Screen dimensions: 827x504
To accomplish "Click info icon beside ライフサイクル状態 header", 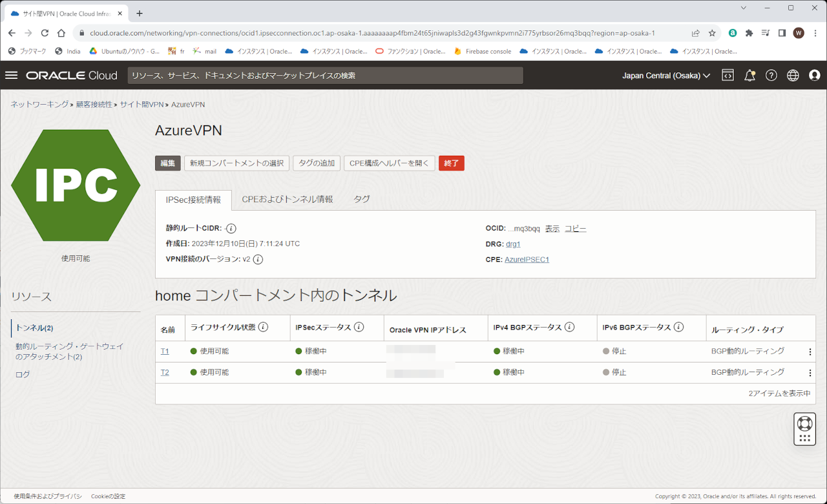I will pos(263,327).
